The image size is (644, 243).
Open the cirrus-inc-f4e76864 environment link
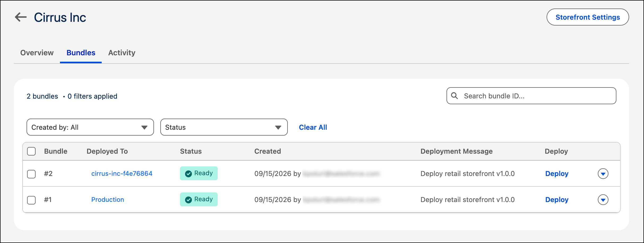(122, 174)
